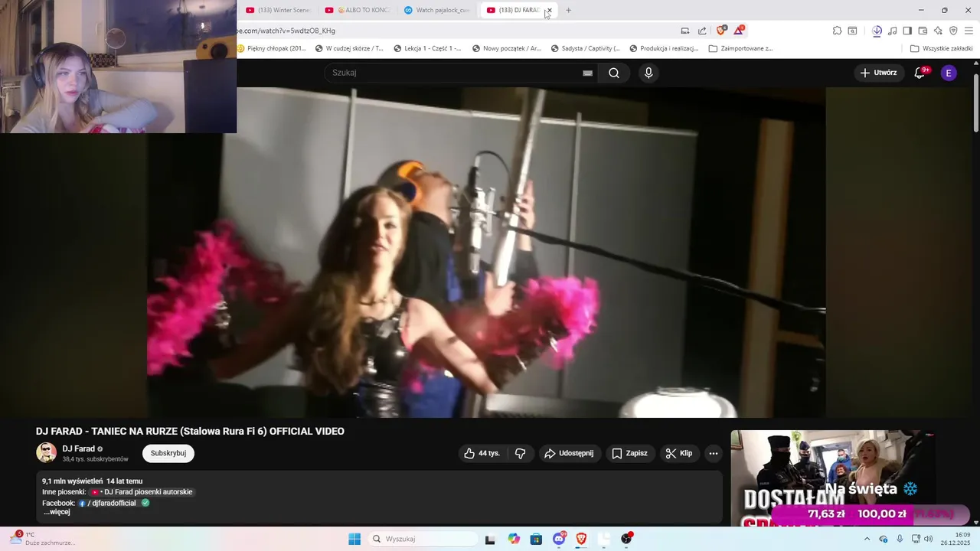
Task: Open more actions three-dot menu
Action: (x=714, y=453)
